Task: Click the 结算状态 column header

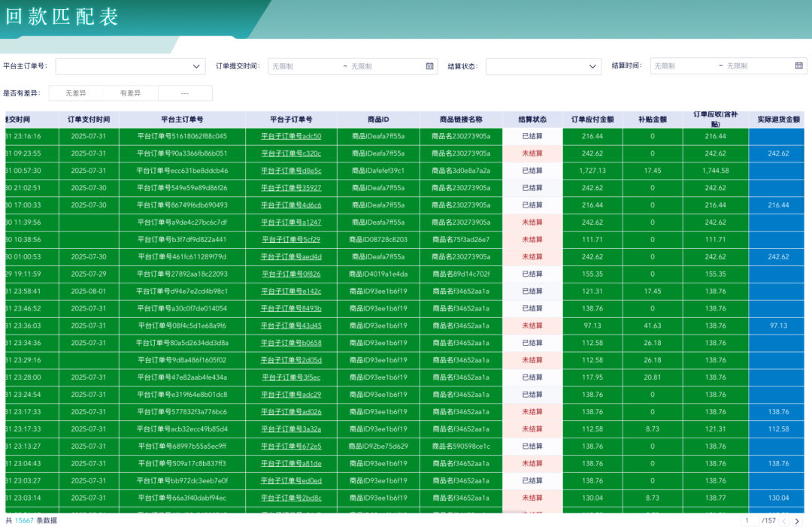Action: click(532, 120)
